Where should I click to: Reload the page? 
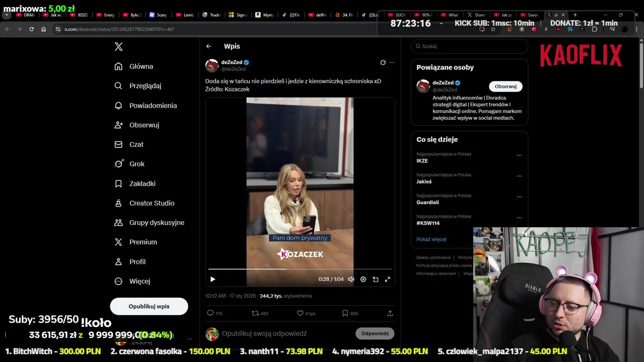pyautogui.click(x=31, y=29)
